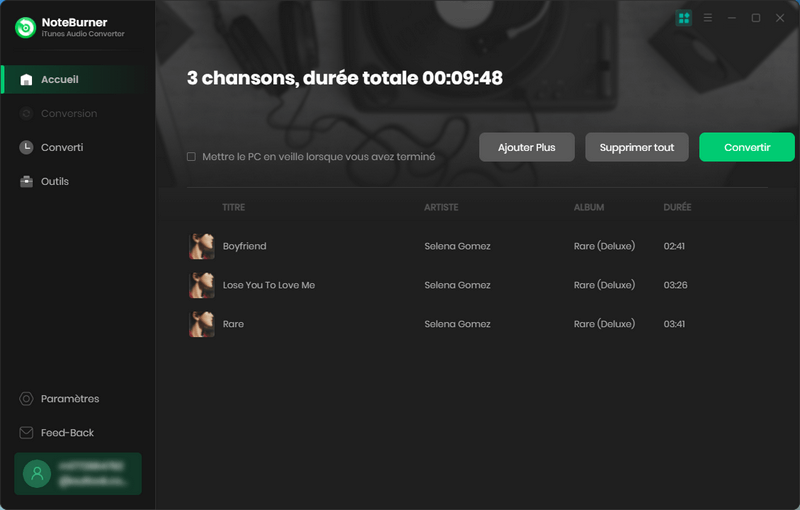
Task: Click the home icon beside Accueil
Action: (x=26, y=80)
